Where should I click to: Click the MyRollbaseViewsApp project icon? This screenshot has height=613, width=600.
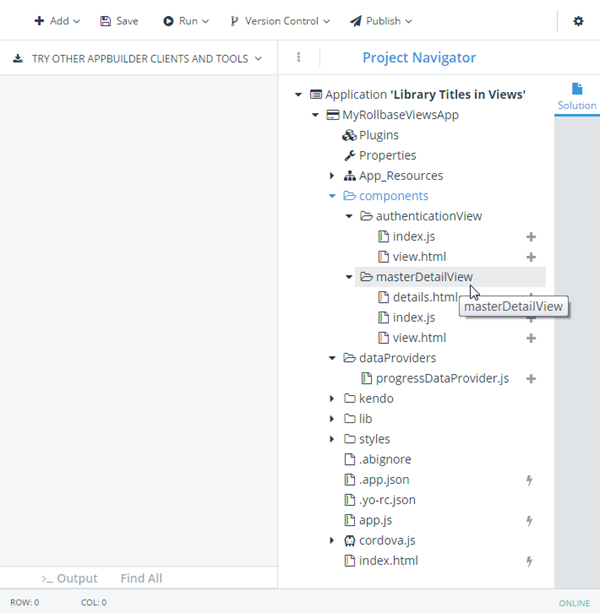333,115
